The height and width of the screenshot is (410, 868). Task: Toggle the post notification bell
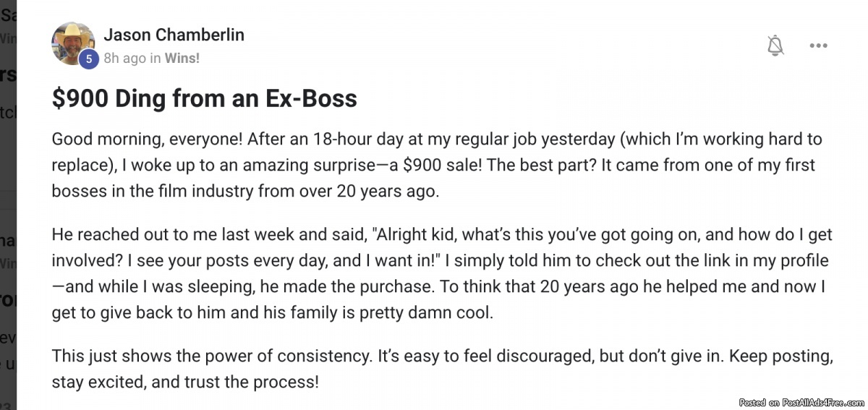pos(775,46)
